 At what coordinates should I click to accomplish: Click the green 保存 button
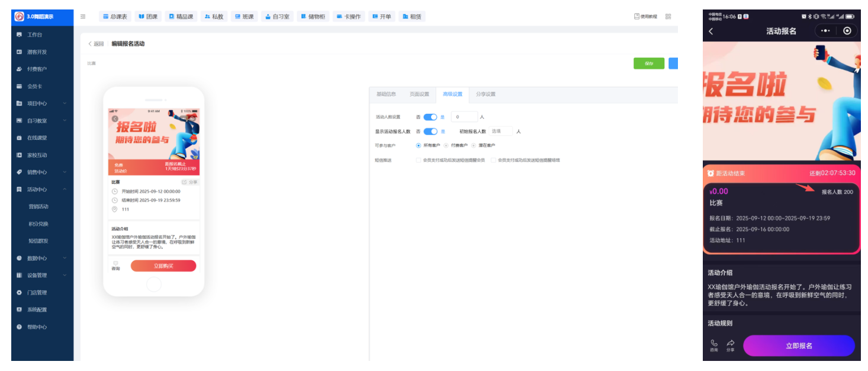[649, 63]
